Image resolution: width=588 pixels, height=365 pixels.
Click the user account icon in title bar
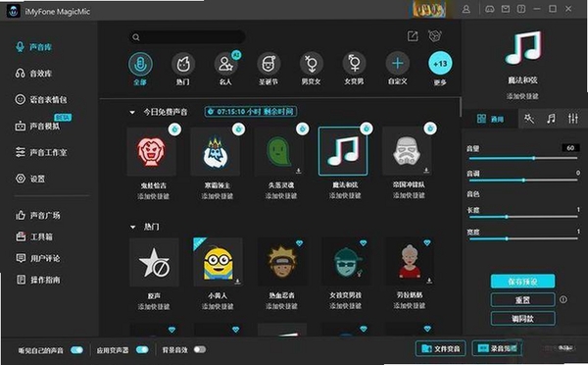pos(466,9)
